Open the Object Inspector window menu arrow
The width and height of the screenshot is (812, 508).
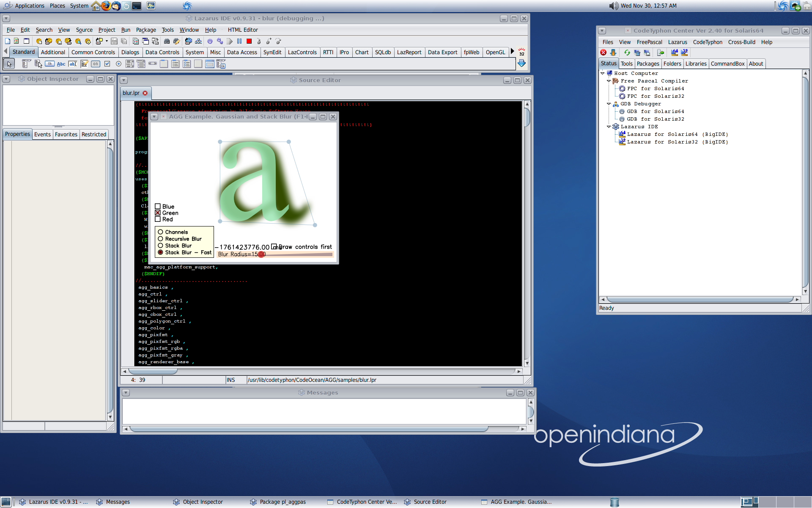(6, 79)
